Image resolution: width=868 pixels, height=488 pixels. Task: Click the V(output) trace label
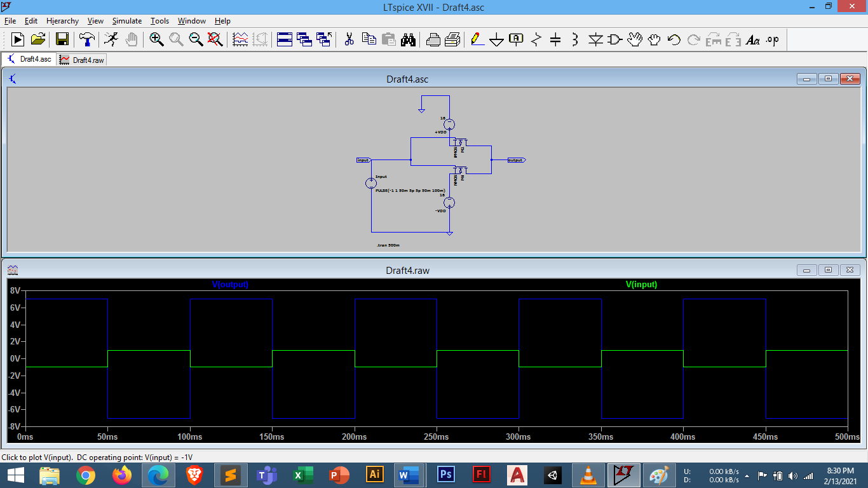tap(230, 285)
